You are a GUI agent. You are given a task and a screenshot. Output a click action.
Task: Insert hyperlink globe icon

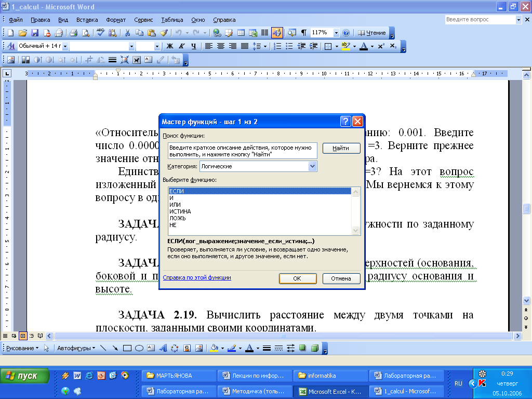(217, 33)
